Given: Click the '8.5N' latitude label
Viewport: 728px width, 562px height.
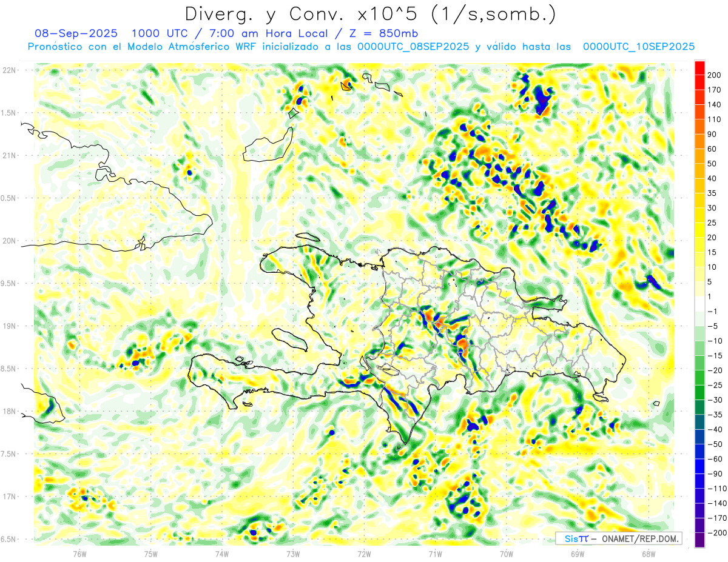Looking at the screenshot, I should click(9, 369).
